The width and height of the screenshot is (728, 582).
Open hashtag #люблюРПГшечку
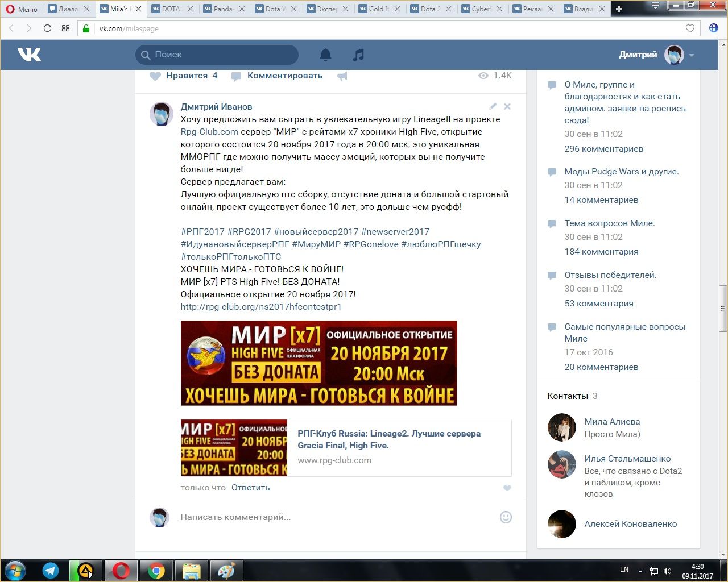(x=441, y=244)
